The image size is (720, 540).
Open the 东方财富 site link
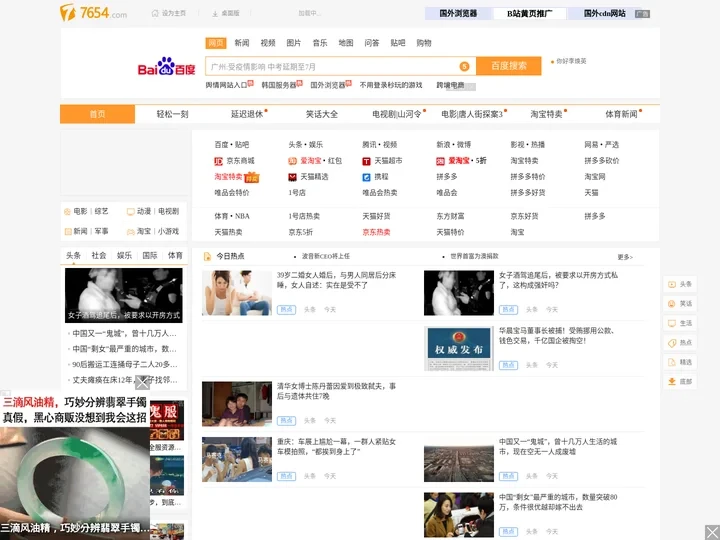click(x=450, y=216)
